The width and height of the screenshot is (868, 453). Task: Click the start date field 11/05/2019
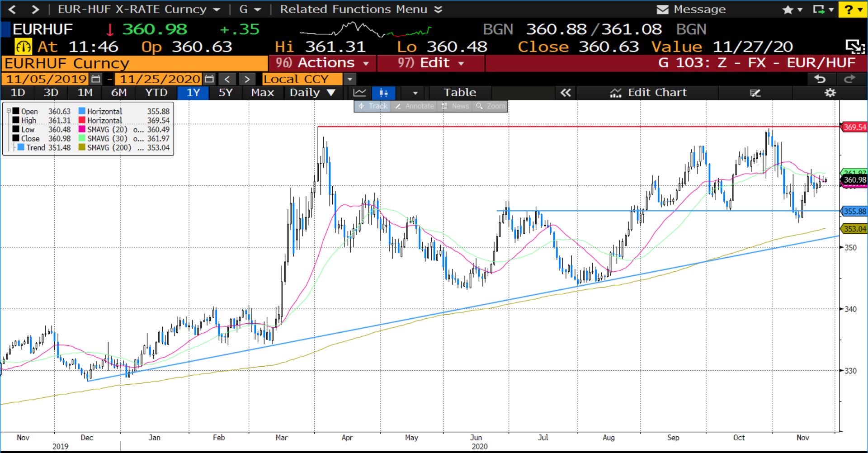tap(46, 79)
